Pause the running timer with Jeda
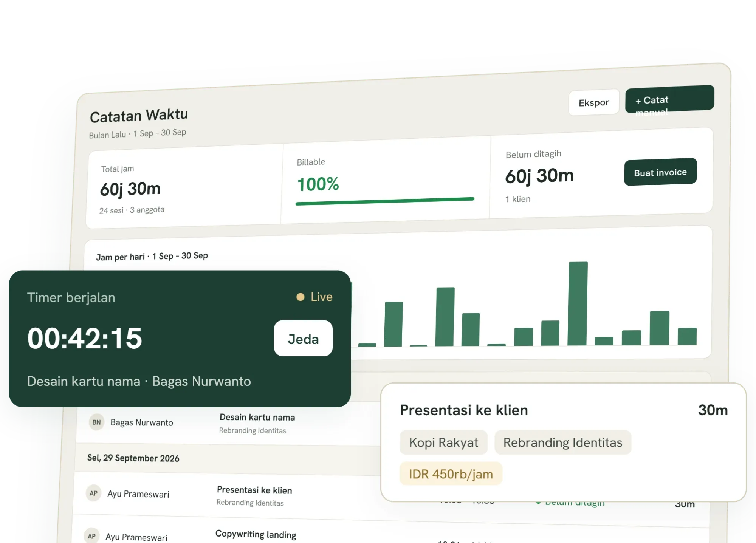 click(x=303, y=339)
